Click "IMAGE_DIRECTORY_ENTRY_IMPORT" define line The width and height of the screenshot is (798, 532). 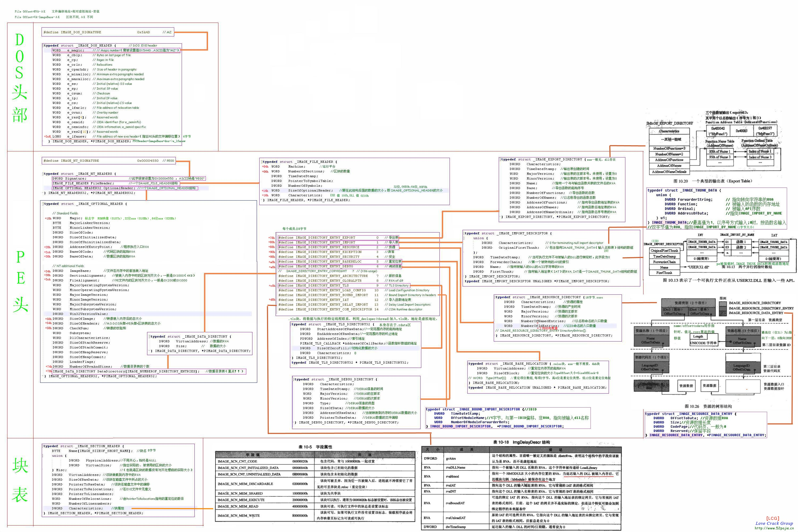coord(338,242)
